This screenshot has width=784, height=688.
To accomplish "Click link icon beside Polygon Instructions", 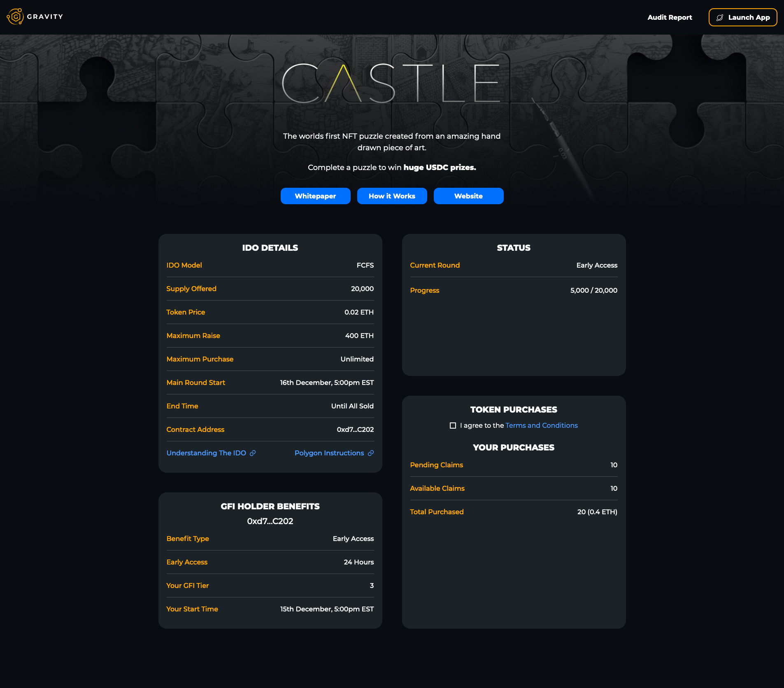I will pyautogui.click(x=371, y=453).
